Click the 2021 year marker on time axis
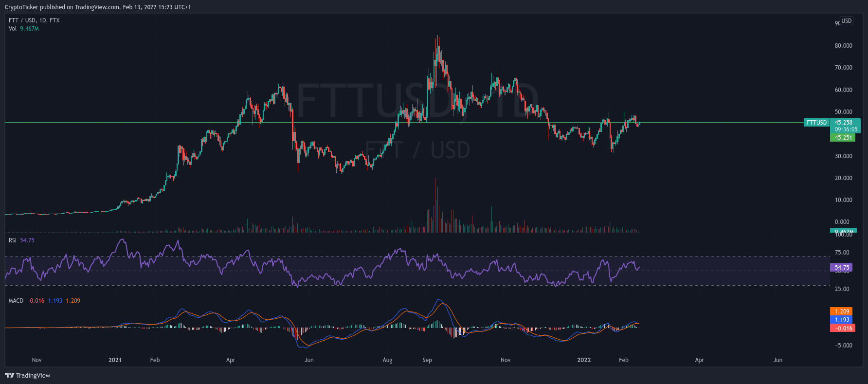This screenshot has width=868, height=384. pyautogui.click(x=115, y=360)
